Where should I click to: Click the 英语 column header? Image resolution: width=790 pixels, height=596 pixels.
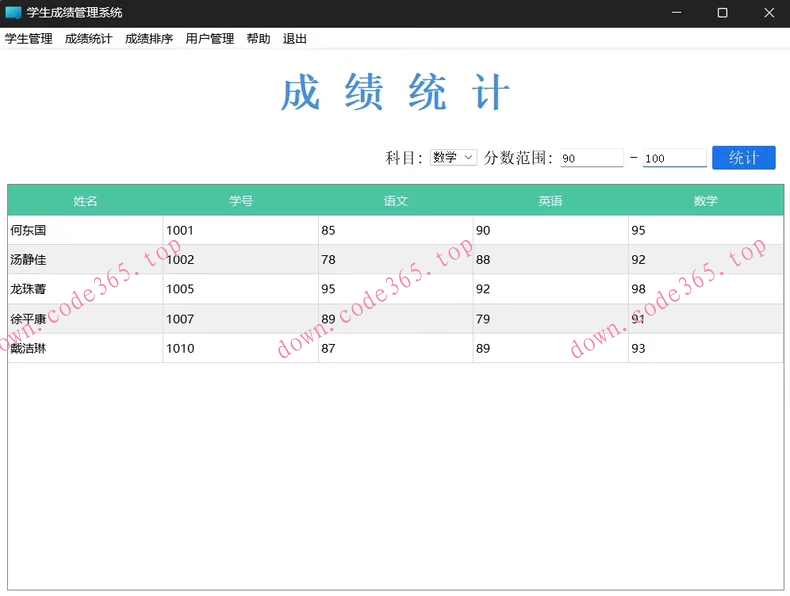tap(551, 201)
